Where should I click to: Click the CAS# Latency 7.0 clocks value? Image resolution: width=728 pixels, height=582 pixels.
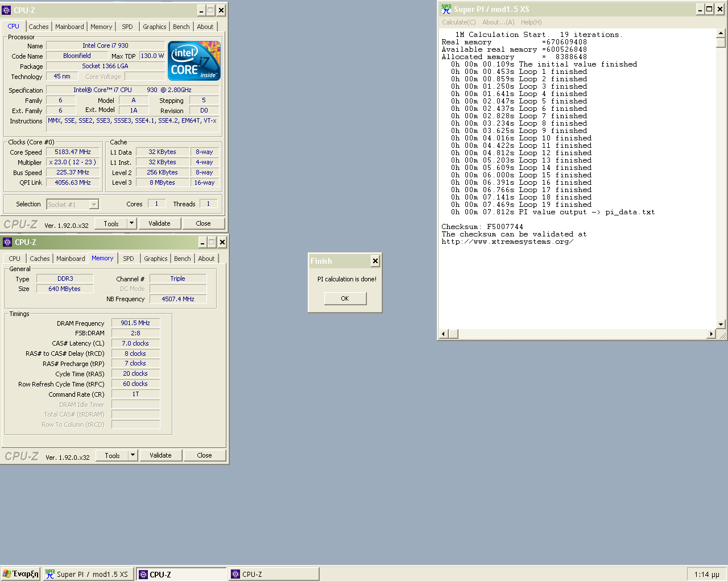(135, 343)
